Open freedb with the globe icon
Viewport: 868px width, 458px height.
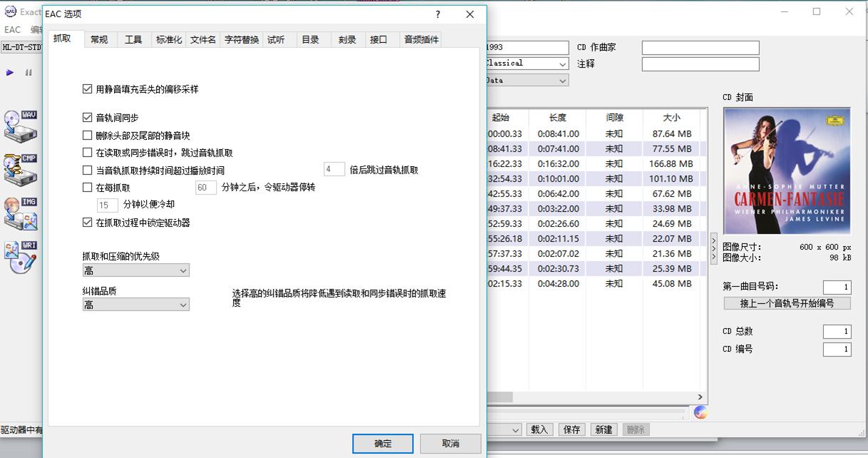click(x=699, y=412)
